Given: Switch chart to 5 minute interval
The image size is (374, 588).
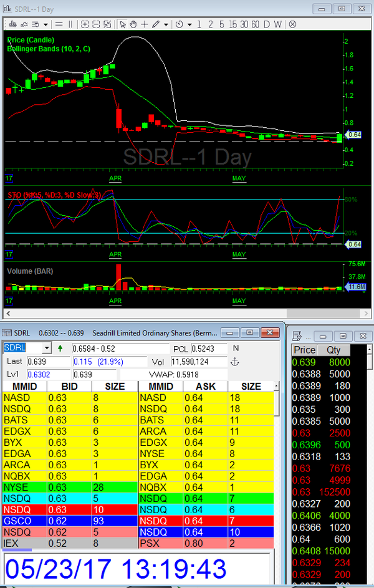Looking at the screenshot, I should click(x=221, y=24).
